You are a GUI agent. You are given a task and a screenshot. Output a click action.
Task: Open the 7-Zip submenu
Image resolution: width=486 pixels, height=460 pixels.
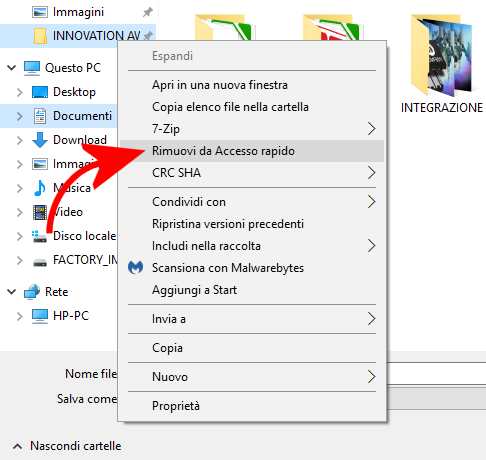click(x=252, y=129)
